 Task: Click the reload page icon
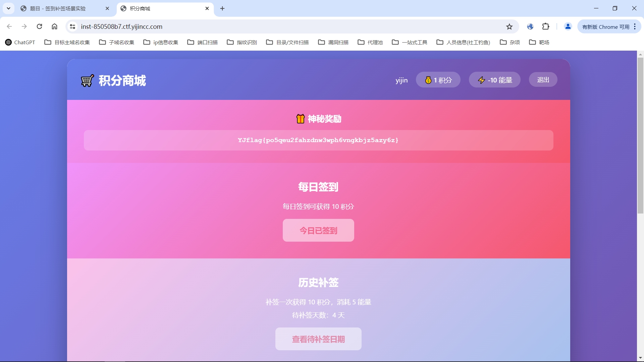click(39, 26)
